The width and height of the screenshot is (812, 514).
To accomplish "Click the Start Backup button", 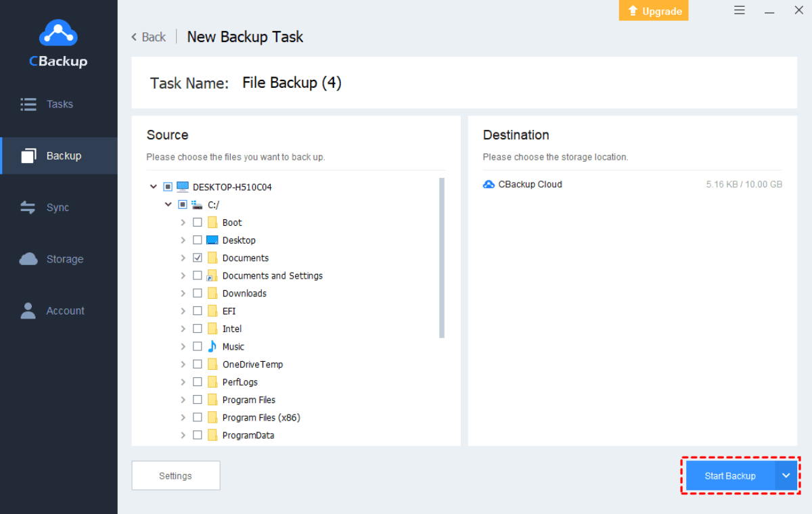I will click(730, 475).
